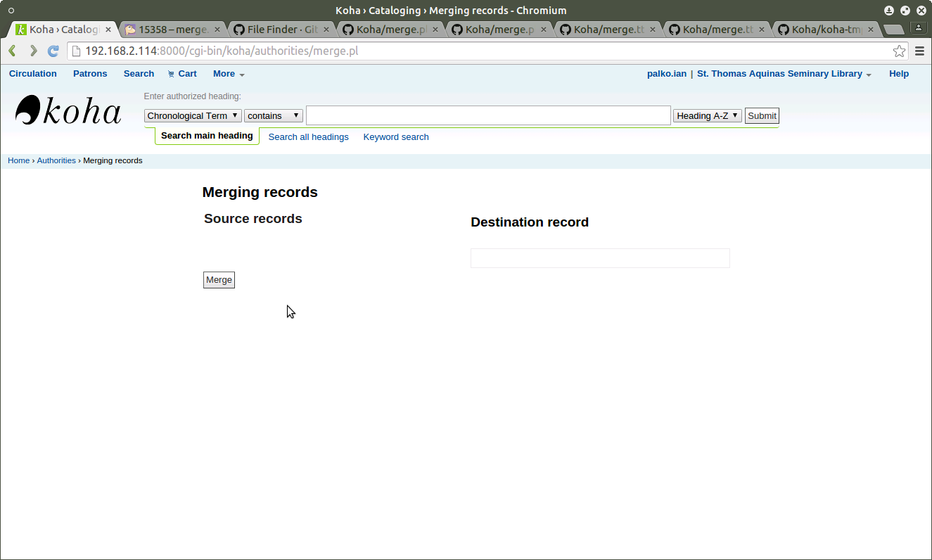This screenshot has width=932, height=560.
Task: Expand the Chronological Term authority type dropdown
Action: [x=193, y=116]
